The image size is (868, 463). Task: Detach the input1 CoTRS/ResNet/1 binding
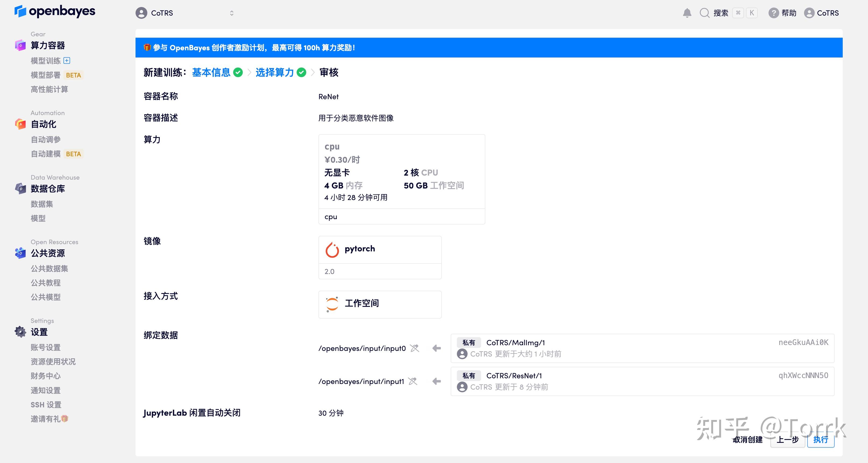point(413,382)
